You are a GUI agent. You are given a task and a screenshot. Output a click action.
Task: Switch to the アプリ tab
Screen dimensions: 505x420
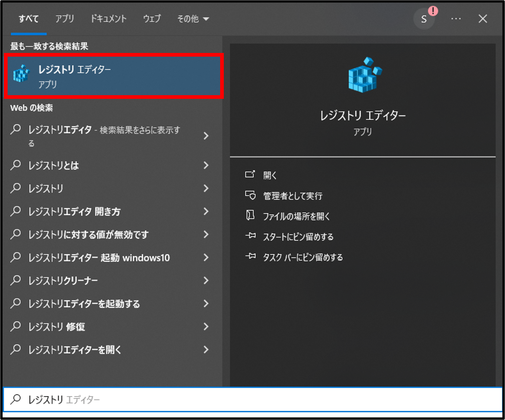click(64, 19)
